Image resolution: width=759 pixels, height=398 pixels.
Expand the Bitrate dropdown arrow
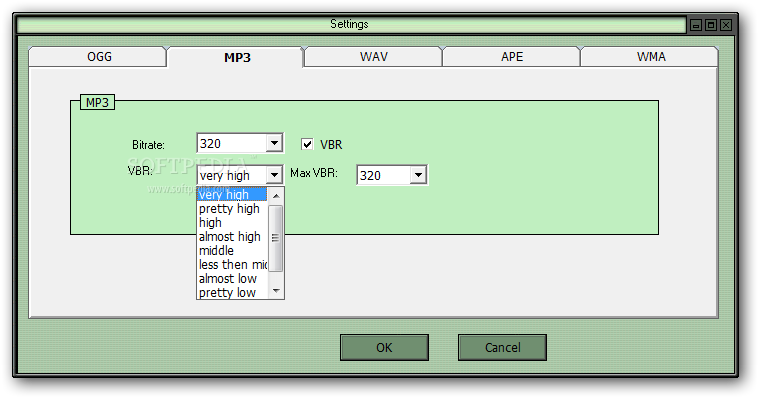pyautogui.click(x=274, y=143)
